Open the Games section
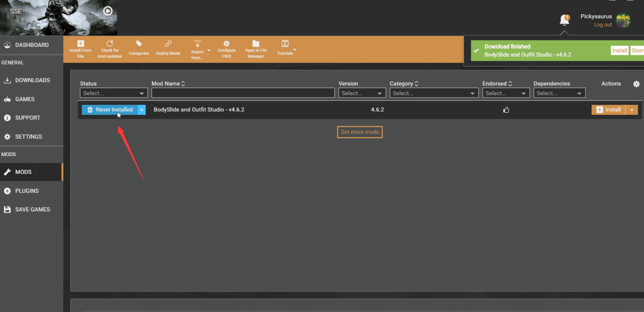This screenshot has height=312, width=644. coord(31,99)
